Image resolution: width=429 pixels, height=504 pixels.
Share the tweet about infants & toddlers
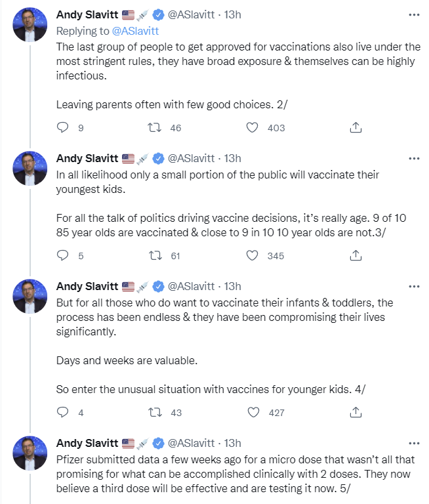(x=356, y=412)
